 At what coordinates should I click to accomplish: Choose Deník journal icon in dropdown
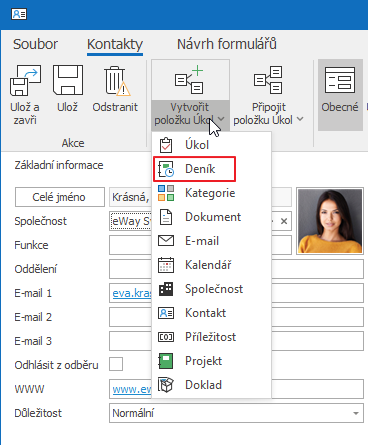point(166,169)
